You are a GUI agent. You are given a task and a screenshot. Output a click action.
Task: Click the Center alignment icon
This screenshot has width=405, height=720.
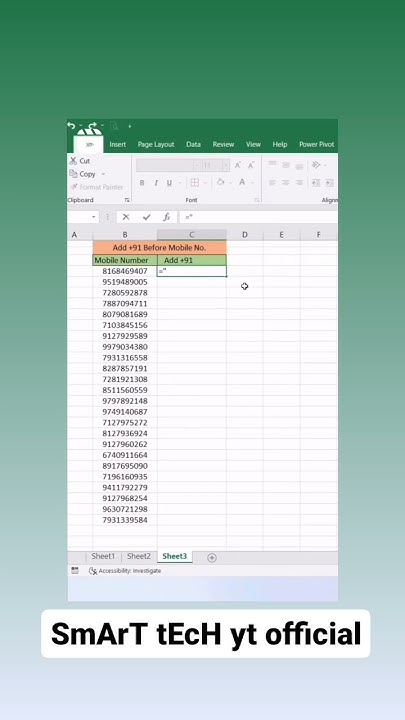coord(286,183)
